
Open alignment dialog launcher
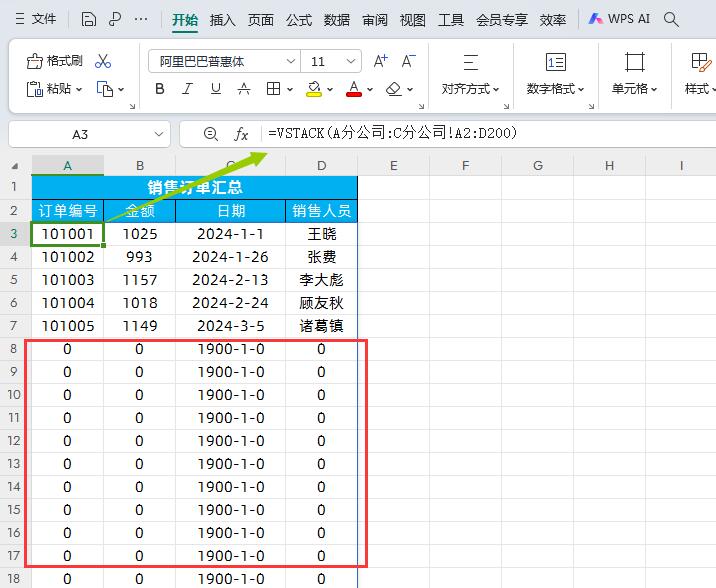[x=506, y=106]
